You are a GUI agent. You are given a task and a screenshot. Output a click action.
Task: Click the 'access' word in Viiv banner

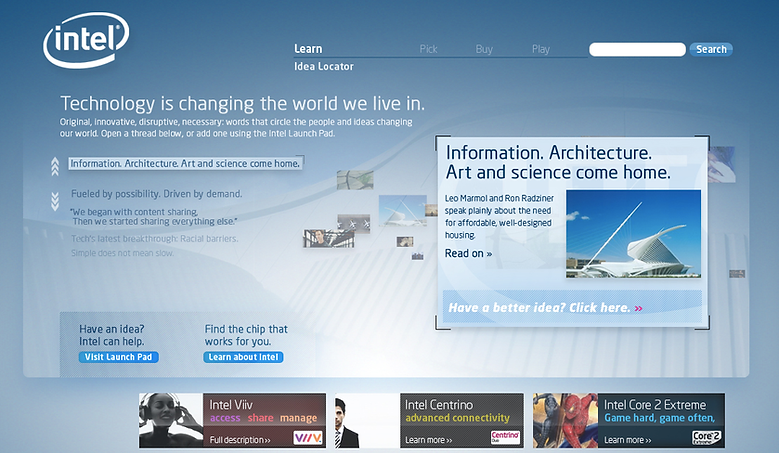(x=225, y=418)
